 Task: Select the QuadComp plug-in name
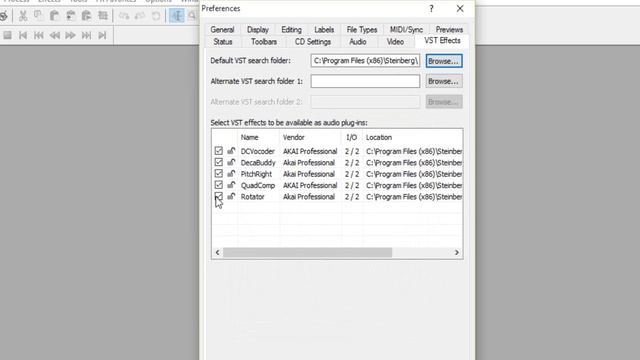258,185
